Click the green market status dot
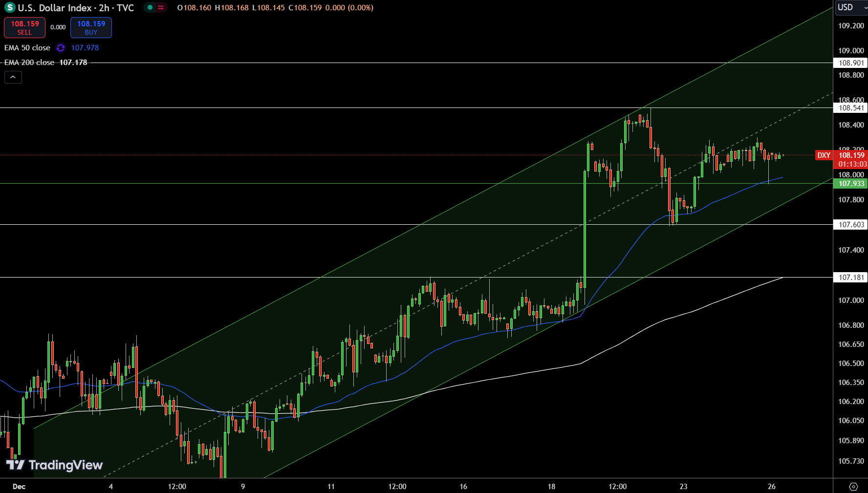Image resolution: width=868 pixels, height=493 pixels. (150, 7)
